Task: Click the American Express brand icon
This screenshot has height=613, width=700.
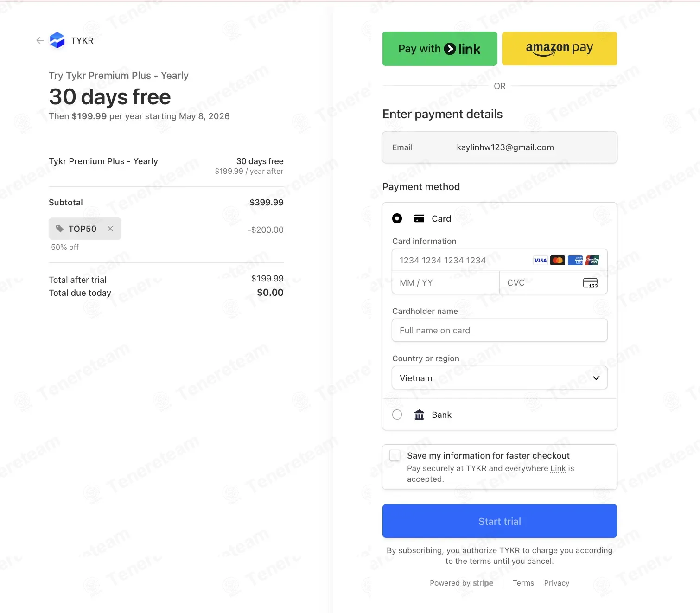Action: [575, 261]
